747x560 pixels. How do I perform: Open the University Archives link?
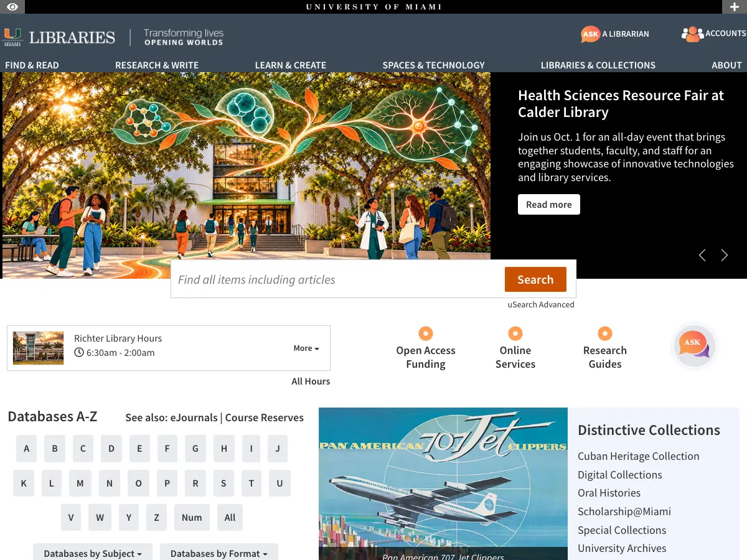622,548
